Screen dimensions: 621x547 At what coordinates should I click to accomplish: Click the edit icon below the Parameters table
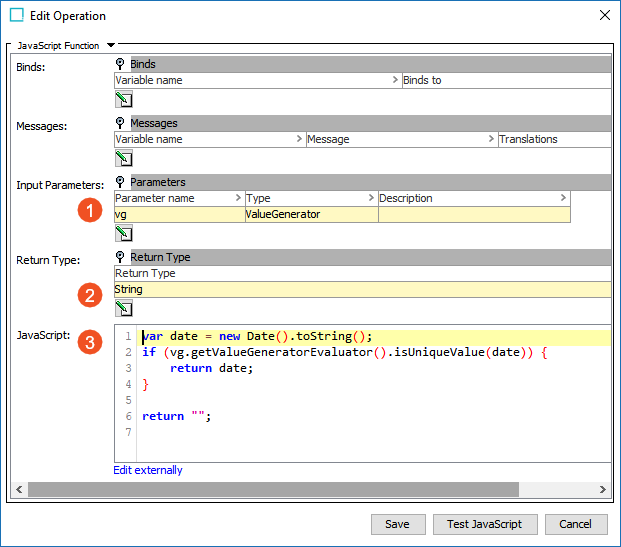pos(124,233)
